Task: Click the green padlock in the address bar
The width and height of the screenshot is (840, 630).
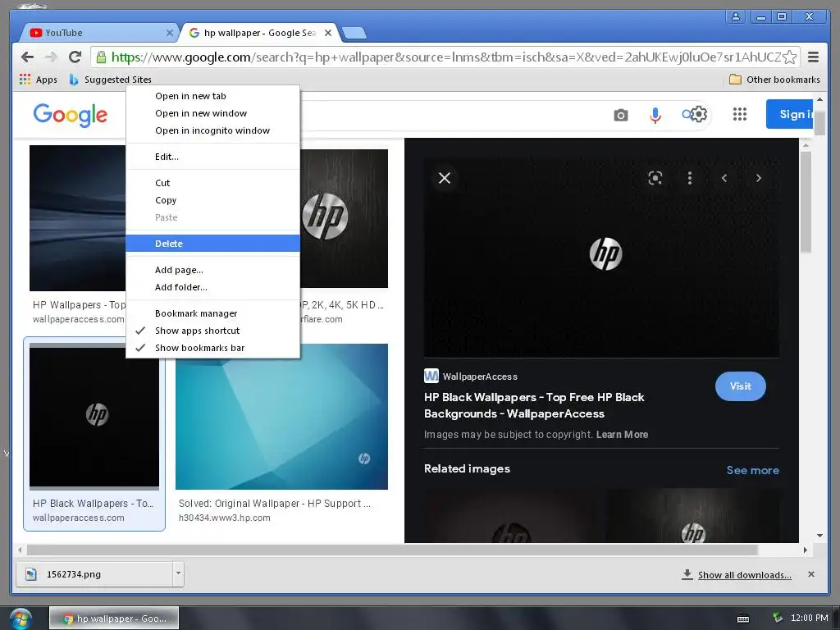Action: click(100, 57)
